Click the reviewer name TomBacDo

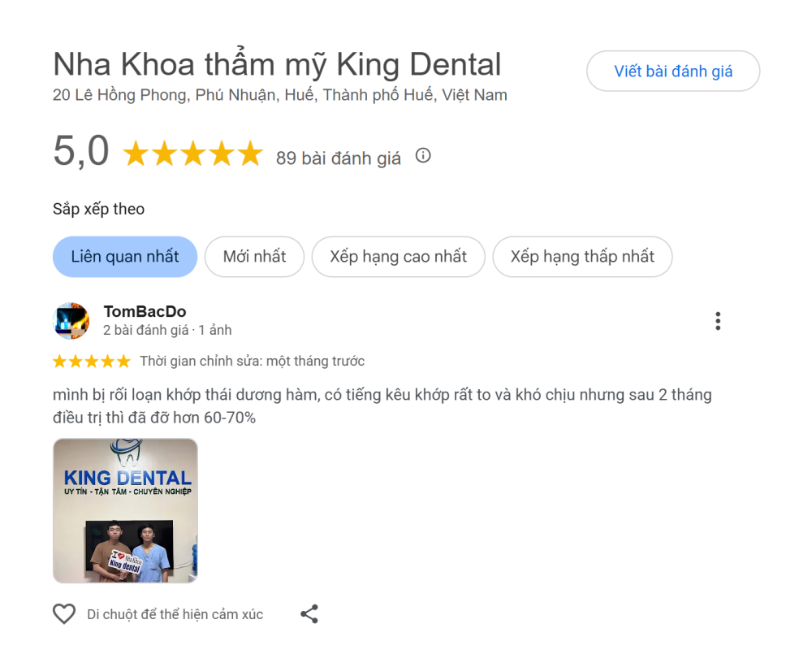click(x=145, y=311)
